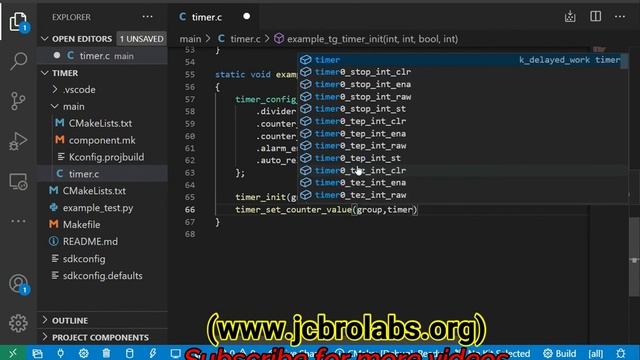Click the Build button in status bar
Image resolution: width=640 pixels, height=360 pixels.
click(x=560, y=353)
